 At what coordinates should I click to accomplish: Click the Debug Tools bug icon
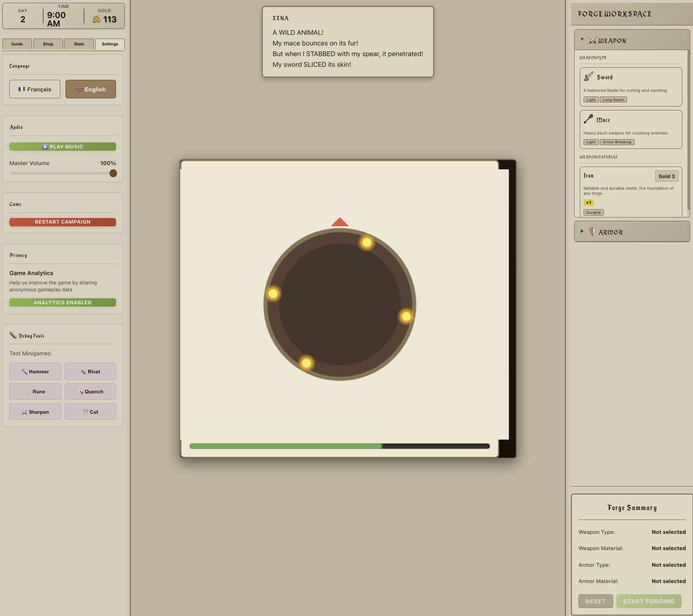pyautogui.click(x=13, y=335)
